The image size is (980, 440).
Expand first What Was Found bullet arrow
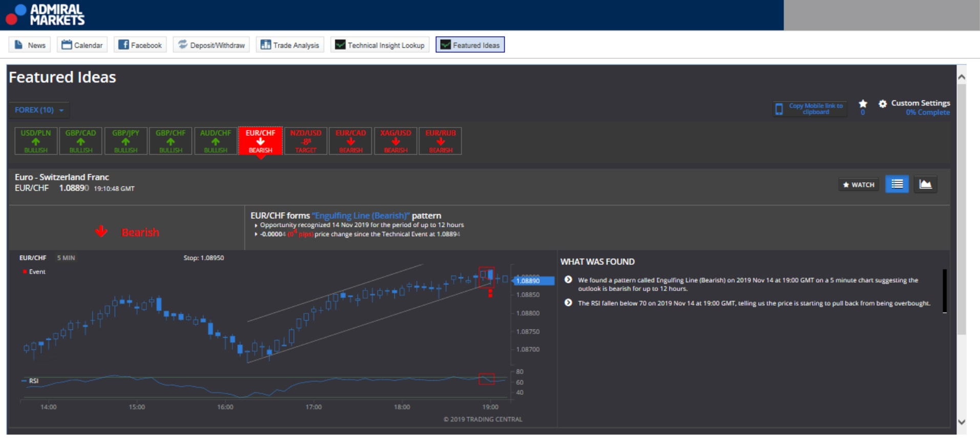tap(568, 280)
